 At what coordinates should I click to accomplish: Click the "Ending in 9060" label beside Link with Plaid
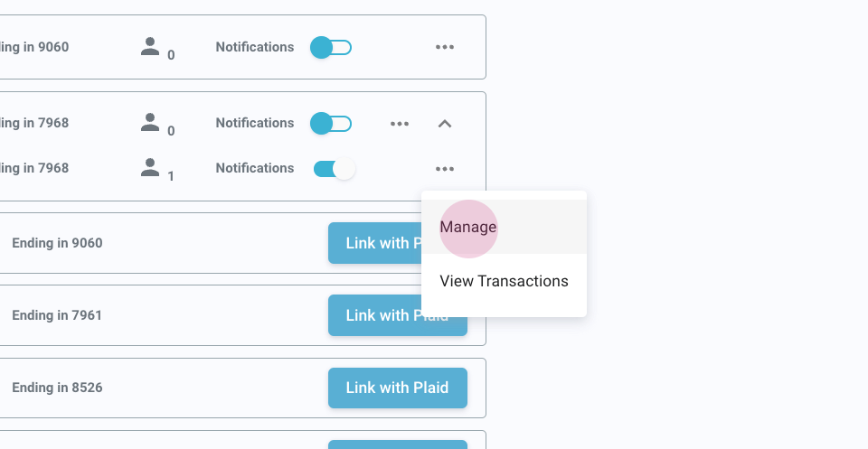click(57, 243)
